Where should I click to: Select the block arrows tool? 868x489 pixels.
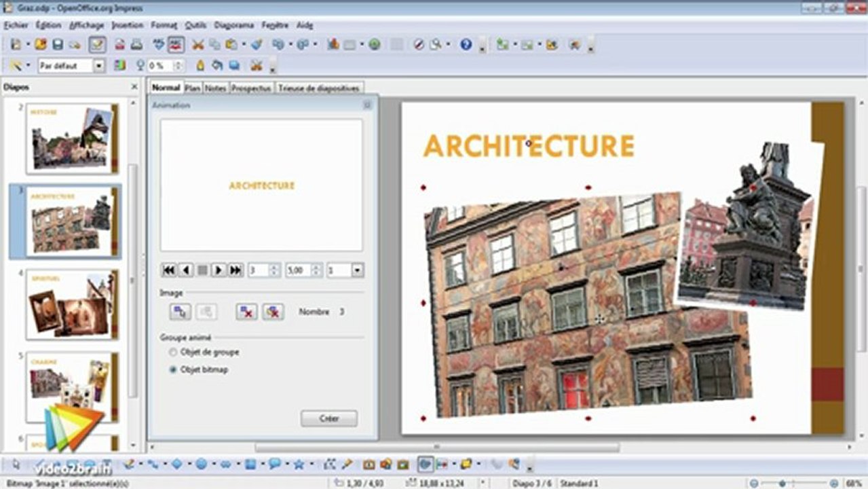(x=225, y=465)
